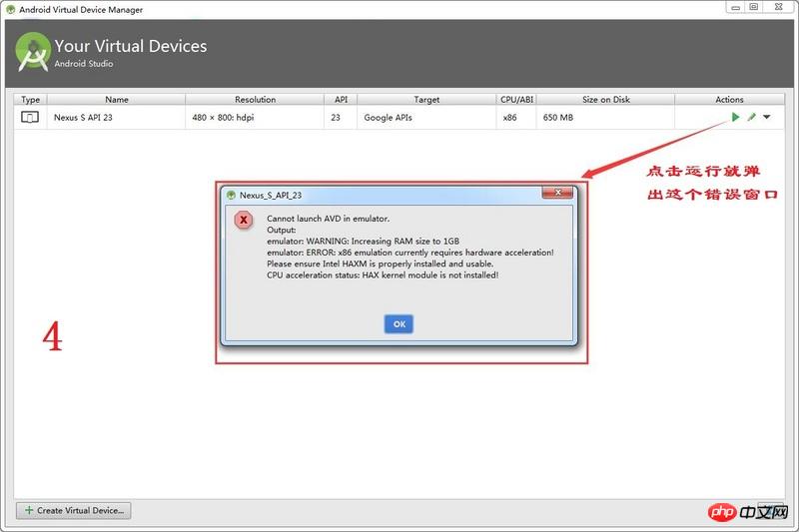Click the dialog title bar Android icon
This screenshot has height=532, width=799.
(x=231, y=195)
